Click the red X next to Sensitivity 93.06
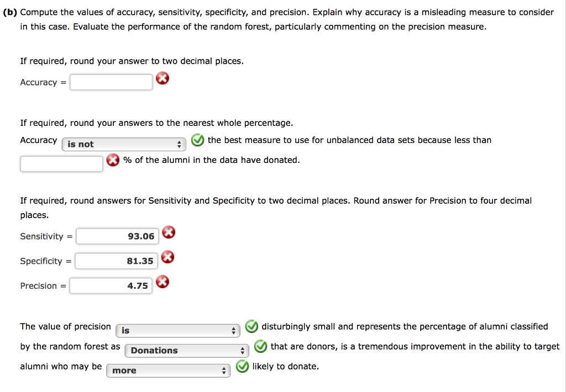Screen dimensions: 566x392 pyautogui.click(x=168, y=232)
